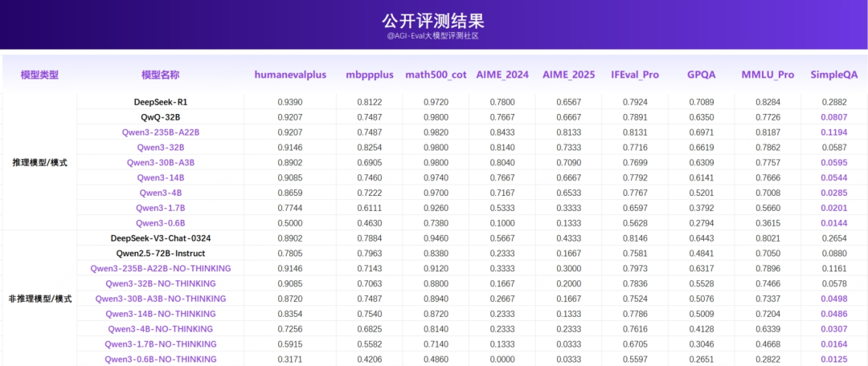This screenshot has height=366, width=868.
Task: Select DeepSeek-R1 humanevalplus score 0.9390
Action: click(x=290, y=102)
